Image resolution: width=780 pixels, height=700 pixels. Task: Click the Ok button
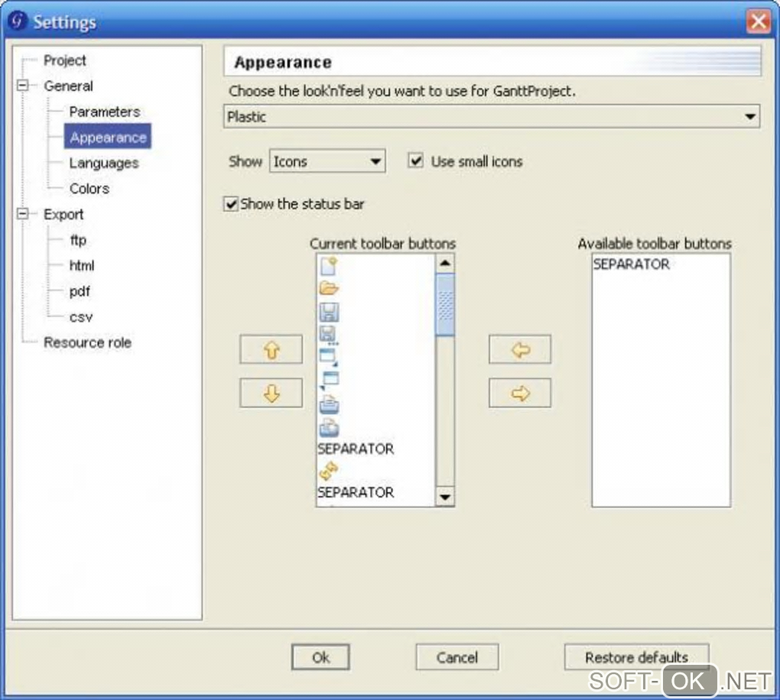[x=320, y=657]
